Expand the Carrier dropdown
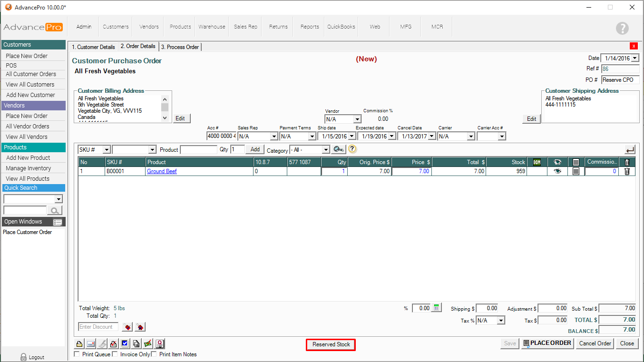 (470, 137)
